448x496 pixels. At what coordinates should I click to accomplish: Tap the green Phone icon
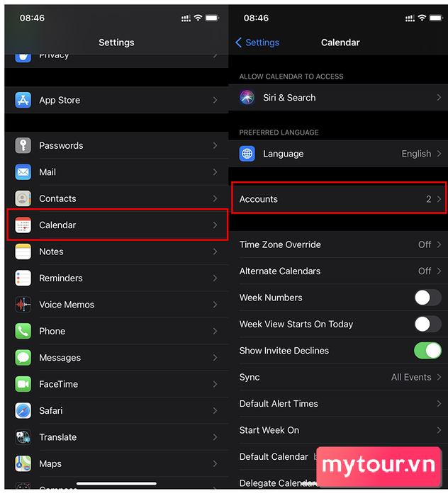[x=23, y=331]
